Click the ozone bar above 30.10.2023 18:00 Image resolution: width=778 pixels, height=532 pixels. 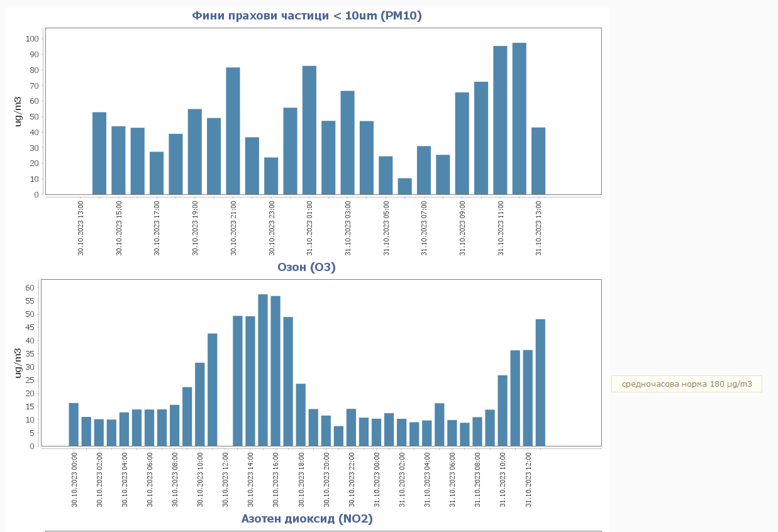coord(301,415)
